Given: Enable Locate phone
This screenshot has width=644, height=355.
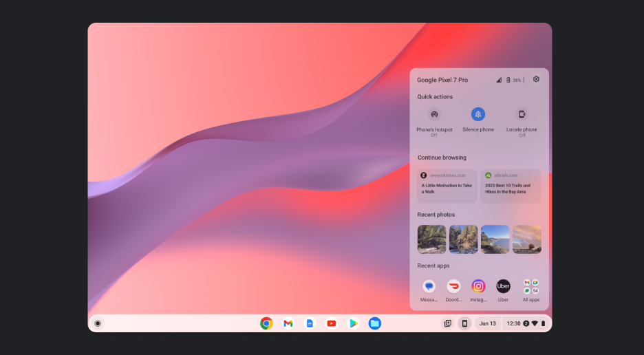Looking at the screenshot, I should 522,115.
